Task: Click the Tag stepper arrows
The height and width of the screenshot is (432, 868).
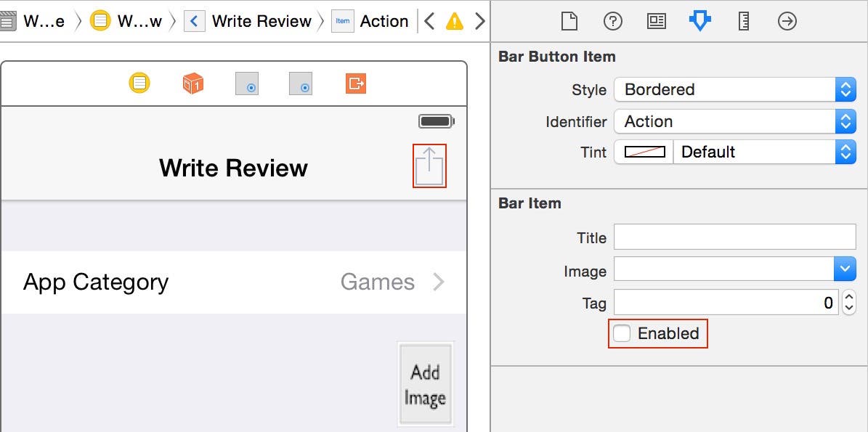Action: (848, 302)
